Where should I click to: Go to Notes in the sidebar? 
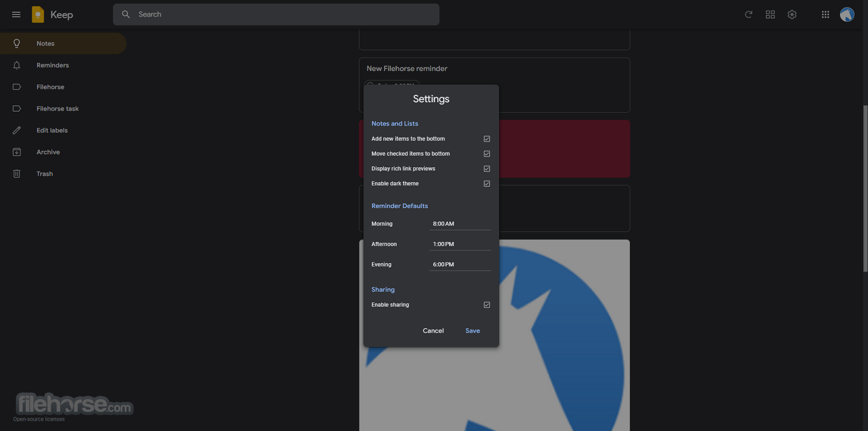tap(63, 43)
